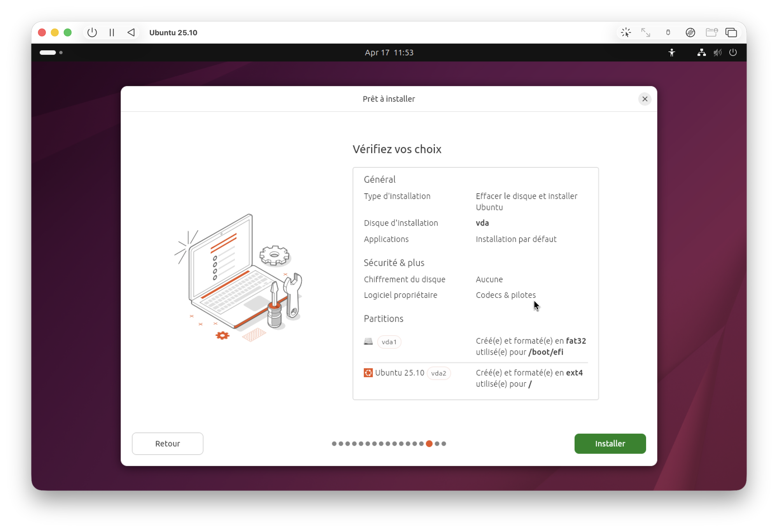Click the vda2 partition label

[438, 373]
